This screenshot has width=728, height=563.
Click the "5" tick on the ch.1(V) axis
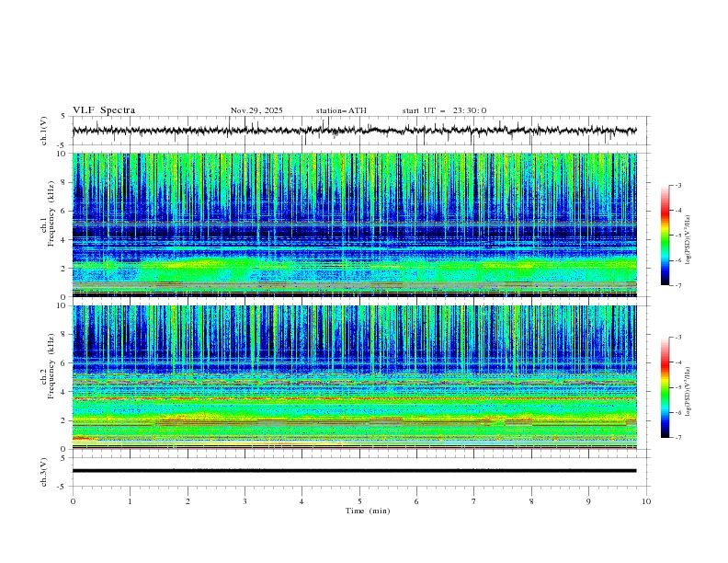click(x=63, y=117)
